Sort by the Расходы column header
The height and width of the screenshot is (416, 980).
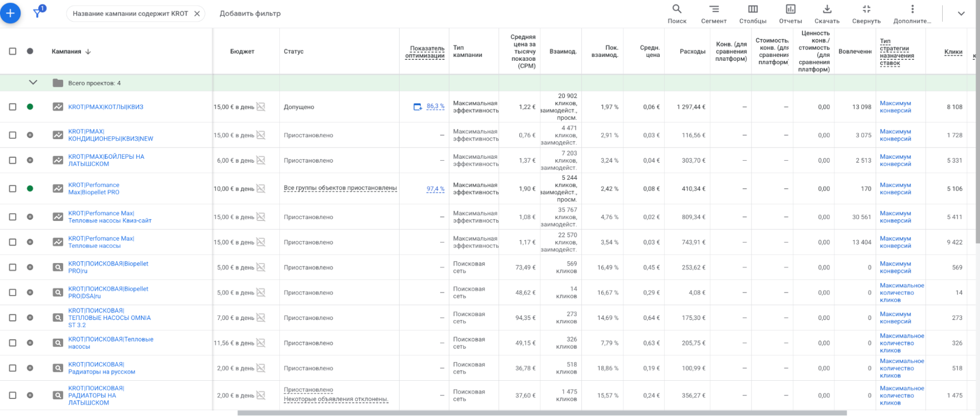point(692,51)
